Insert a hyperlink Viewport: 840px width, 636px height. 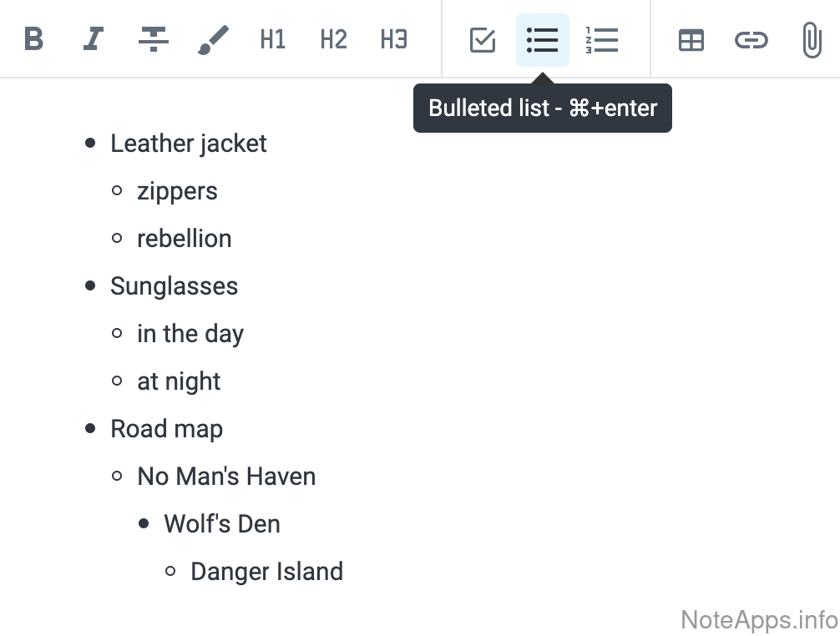[751, 39]
